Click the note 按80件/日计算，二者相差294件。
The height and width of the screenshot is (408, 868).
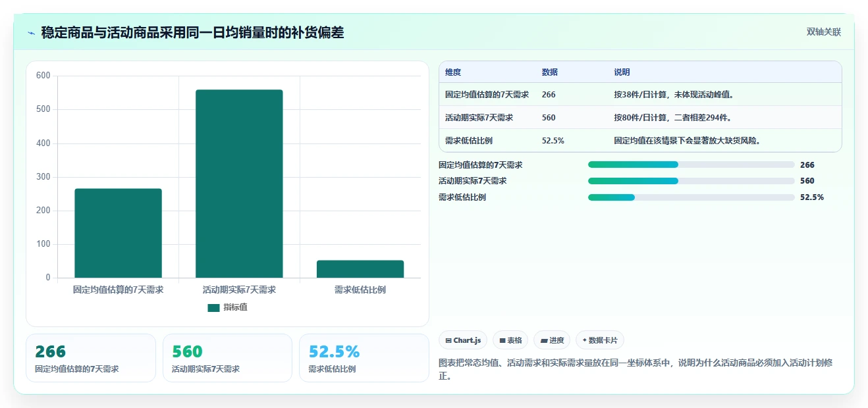click(x=674, y=118)
